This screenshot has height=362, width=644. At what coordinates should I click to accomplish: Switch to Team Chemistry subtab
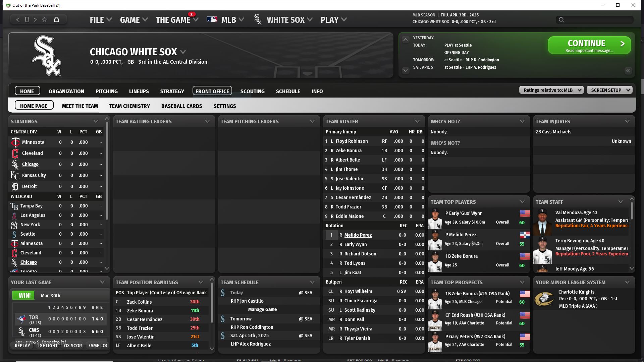coord(129,106)
